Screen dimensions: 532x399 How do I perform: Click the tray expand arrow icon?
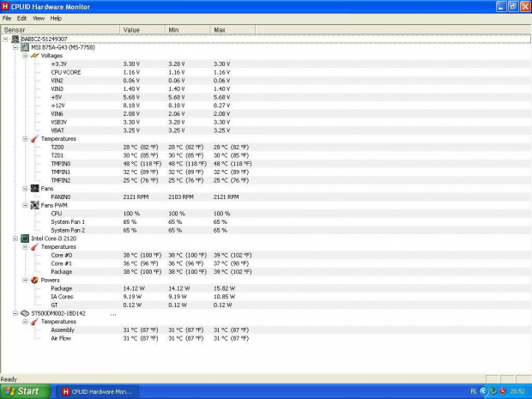click(x=483, y=391)
